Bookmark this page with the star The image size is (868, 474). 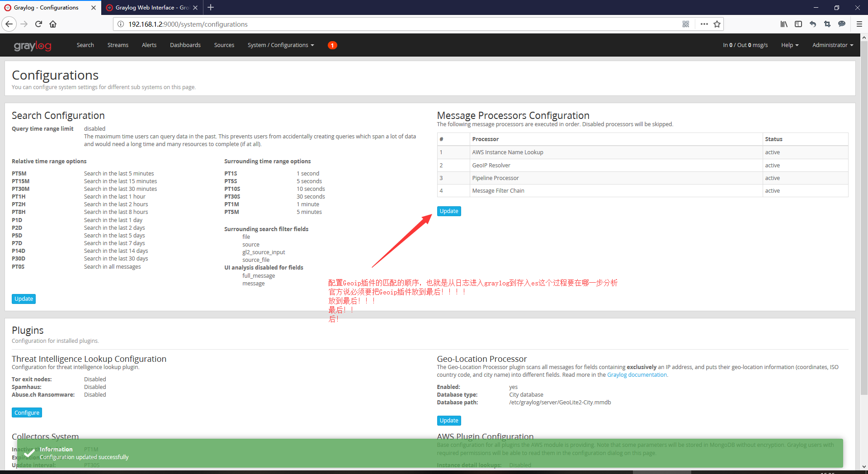coord(717,24)
